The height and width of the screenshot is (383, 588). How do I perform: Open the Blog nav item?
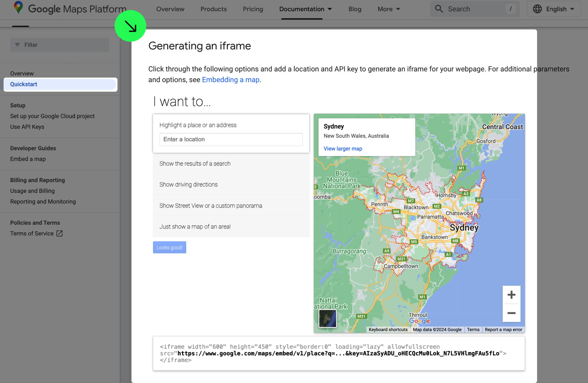tap(355, 9)
